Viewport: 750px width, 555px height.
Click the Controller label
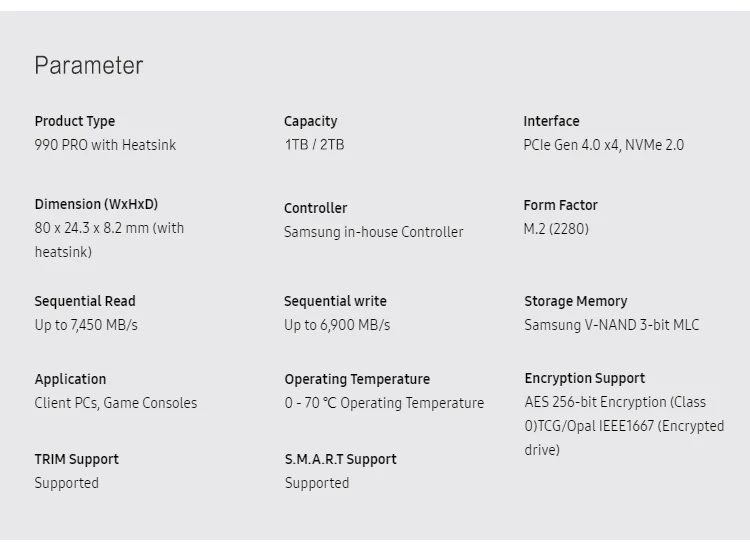[x=316, y=208]
